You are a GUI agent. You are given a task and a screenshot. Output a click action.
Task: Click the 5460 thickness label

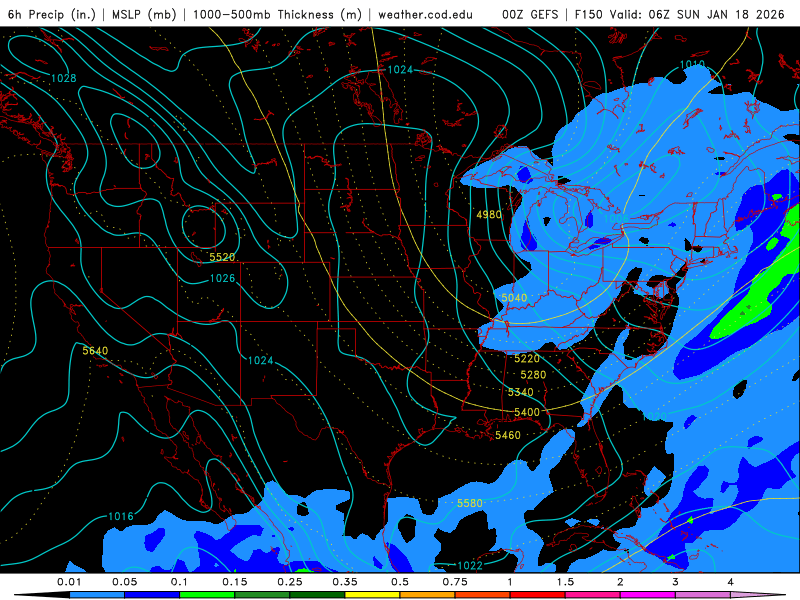point(508,435)
